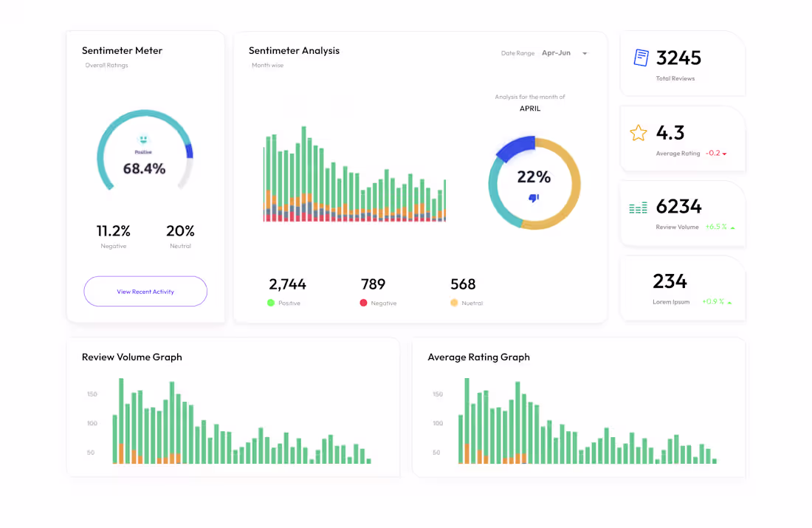Toggle the Neutral count display showing 568
Screen dimensions: 812x528
(x=464, y=284)
